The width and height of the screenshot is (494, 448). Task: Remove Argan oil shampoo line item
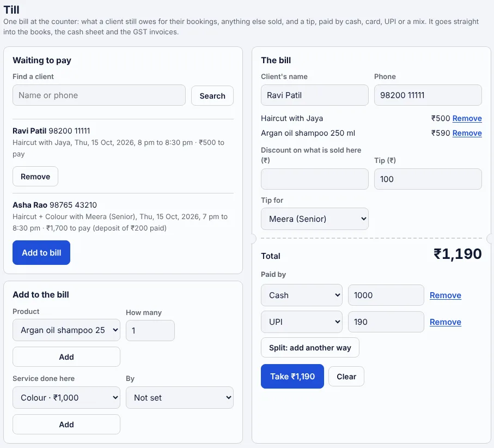click(467, 133)
